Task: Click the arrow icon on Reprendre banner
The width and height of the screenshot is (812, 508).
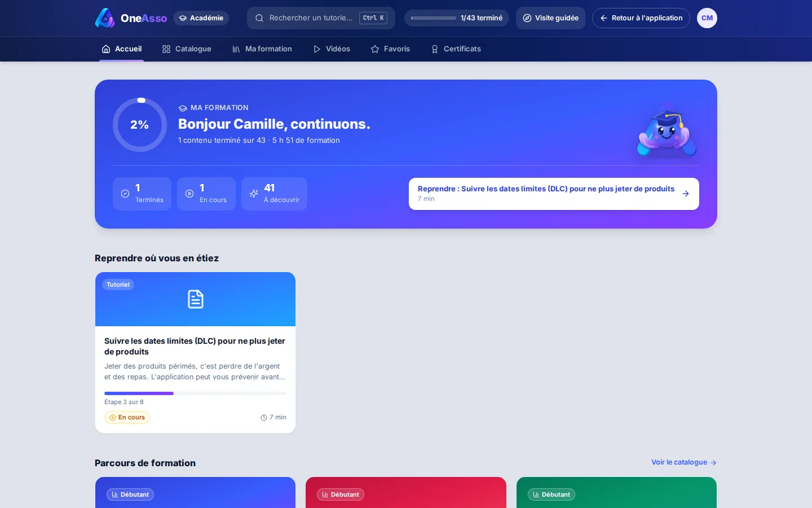Action: [686, 194]
